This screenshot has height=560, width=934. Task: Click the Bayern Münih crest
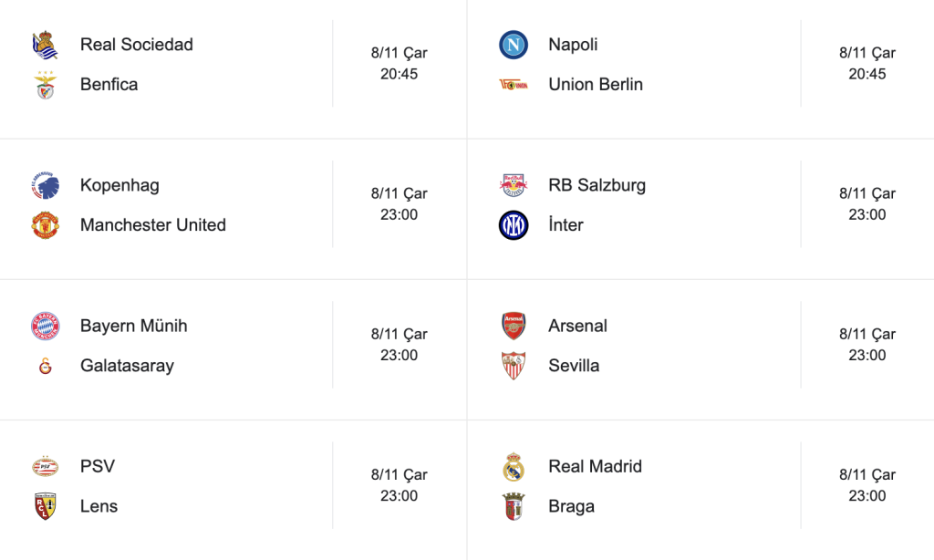(x=45, y=326)
